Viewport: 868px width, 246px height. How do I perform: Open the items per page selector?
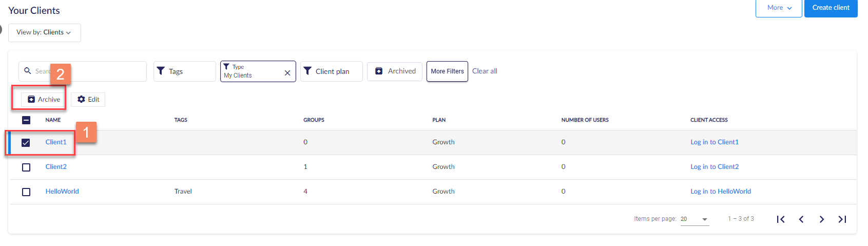point(695,219)
